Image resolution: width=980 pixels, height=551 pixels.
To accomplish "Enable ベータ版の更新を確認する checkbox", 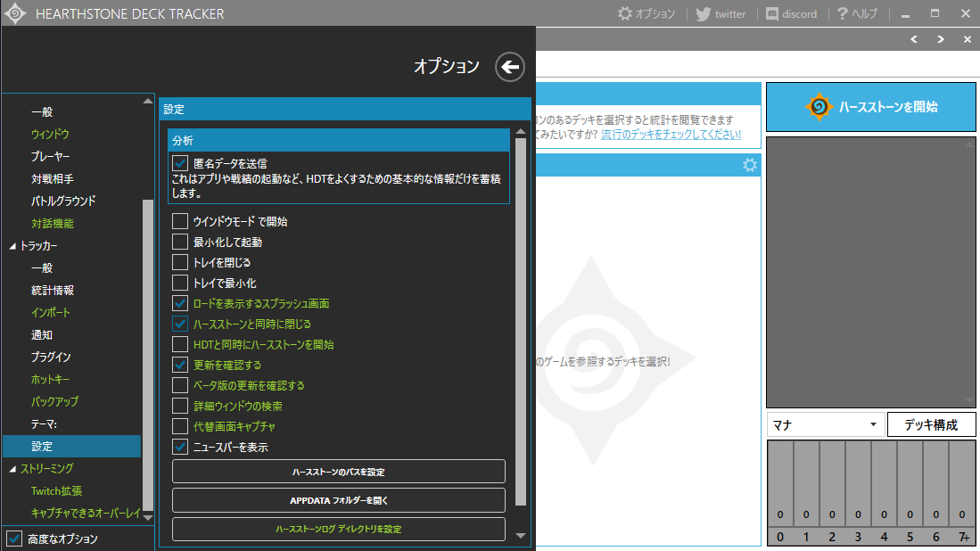I will pyautogui.click(x=180, y=385).
